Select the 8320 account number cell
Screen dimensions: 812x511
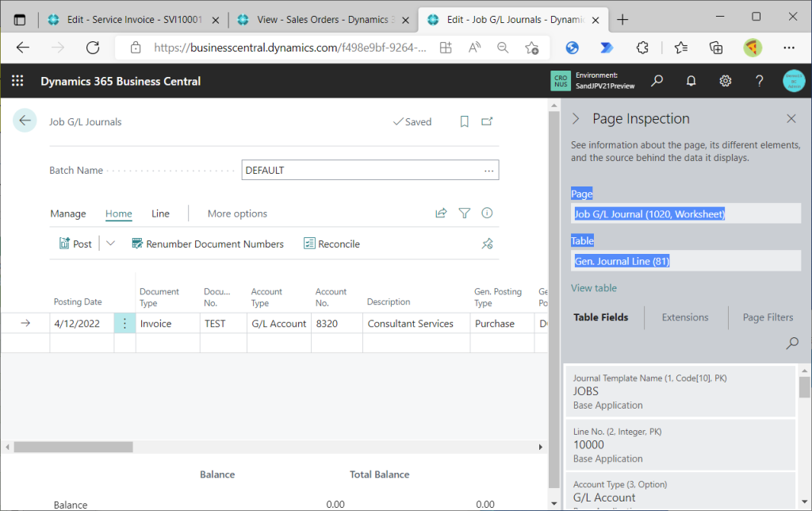[336, 324]
